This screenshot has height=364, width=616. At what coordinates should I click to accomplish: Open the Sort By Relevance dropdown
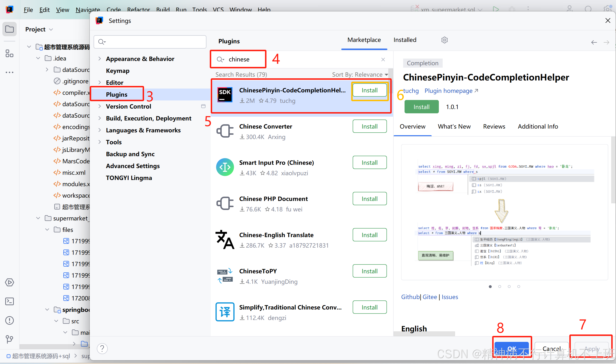point(360,75)
